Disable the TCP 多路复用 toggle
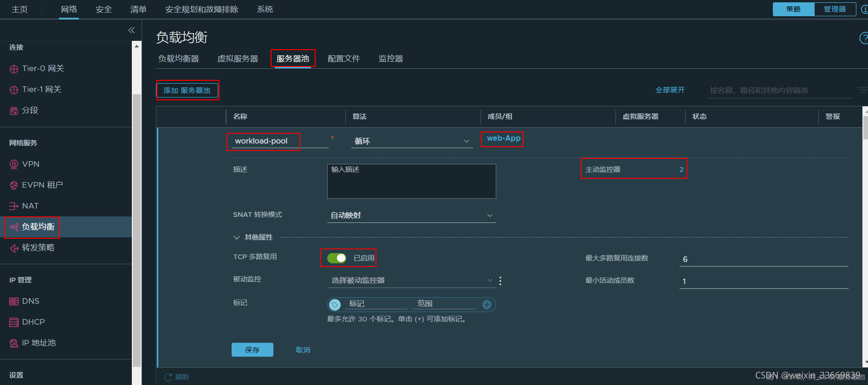 pyautogui.click(x=337, y=258)
